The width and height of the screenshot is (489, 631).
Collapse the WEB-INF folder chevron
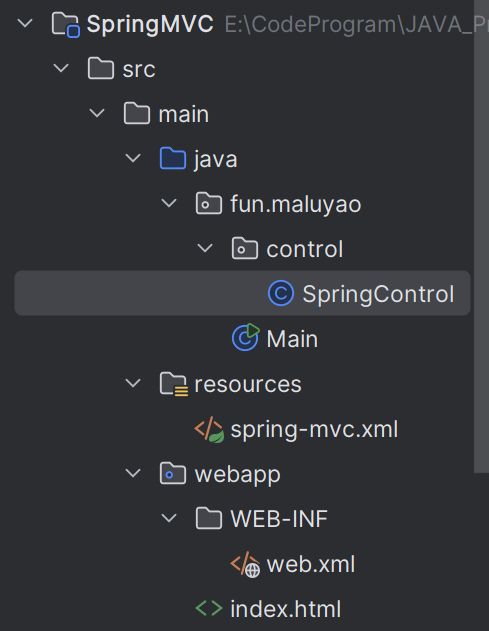click(169, 518)
